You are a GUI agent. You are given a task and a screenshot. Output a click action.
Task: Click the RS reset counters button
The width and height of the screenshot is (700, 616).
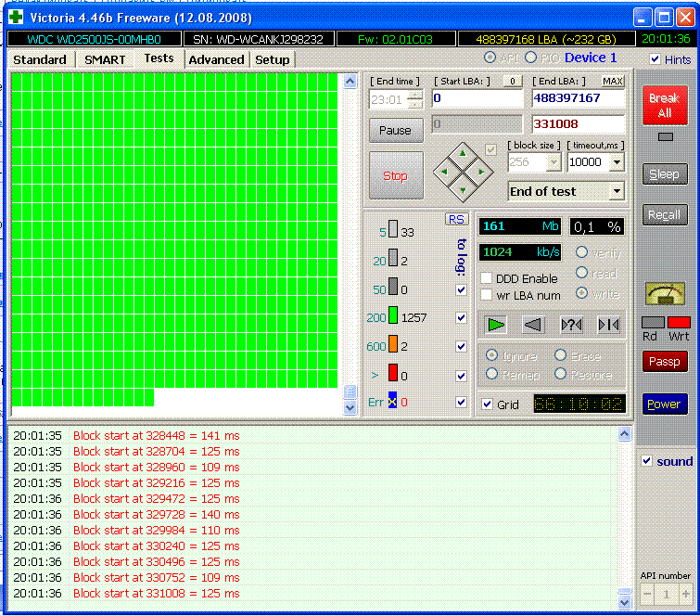[x=456, y=219]
